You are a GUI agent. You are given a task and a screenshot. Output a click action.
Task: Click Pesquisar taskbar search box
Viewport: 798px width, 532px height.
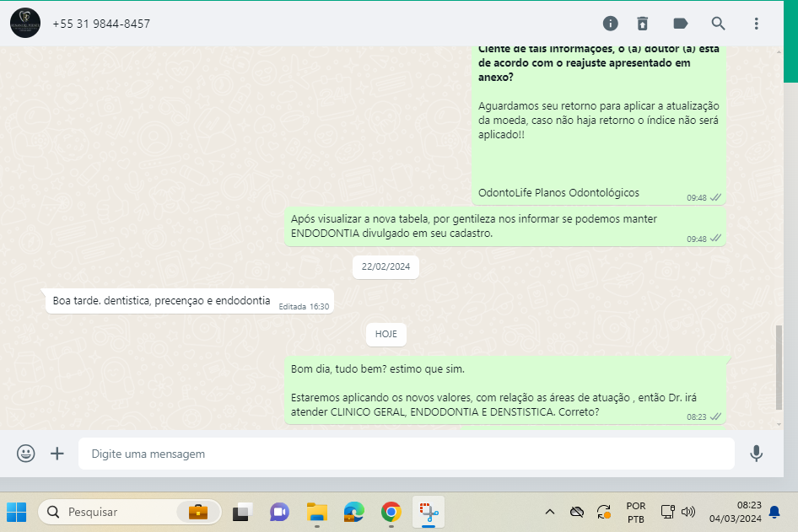tap(129, 512)
